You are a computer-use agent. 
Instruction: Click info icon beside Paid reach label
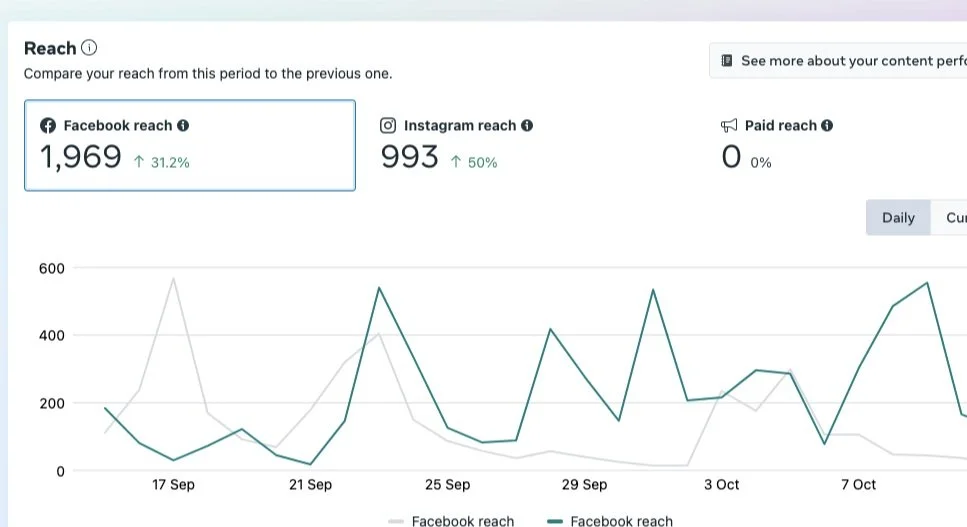827,125
